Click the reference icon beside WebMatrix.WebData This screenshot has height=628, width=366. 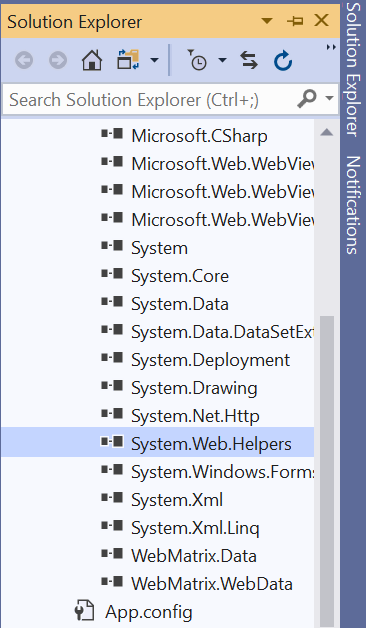(x=112, y=582)
